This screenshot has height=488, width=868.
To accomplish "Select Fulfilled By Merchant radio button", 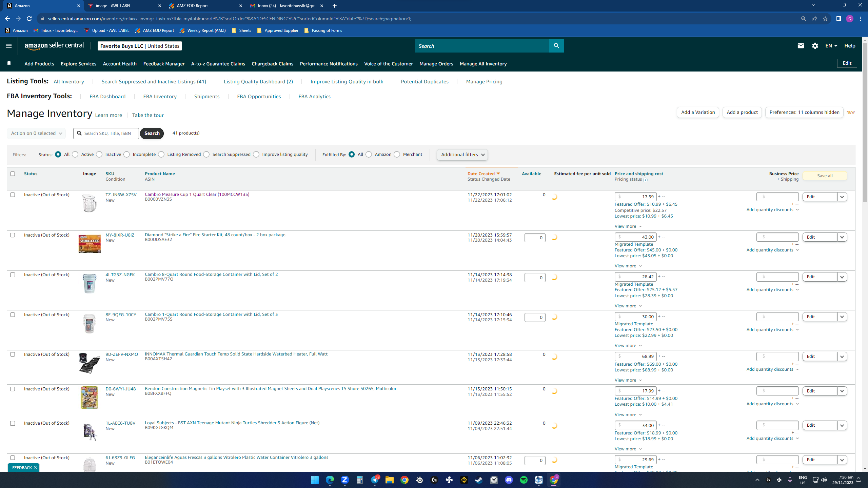I will point(397,155).
